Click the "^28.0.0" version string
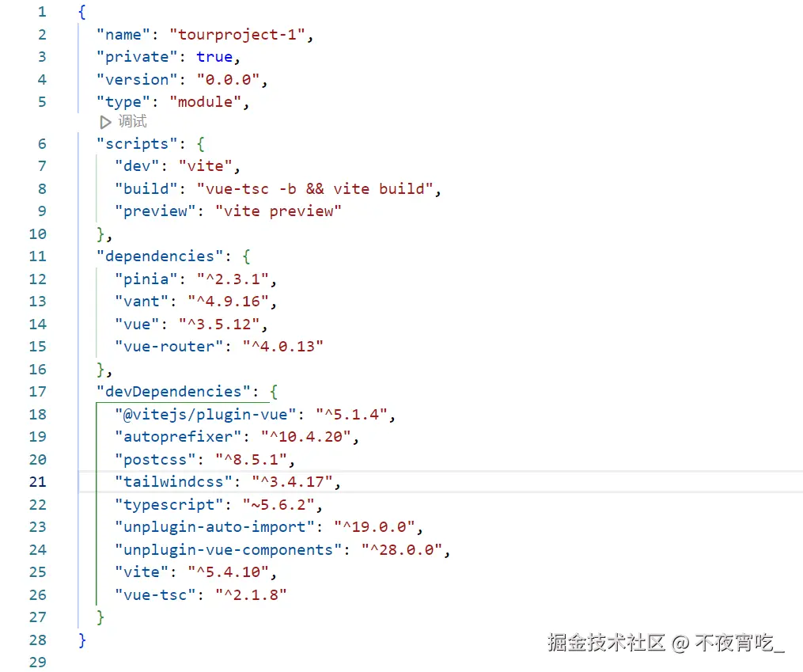The width and height of the screenshot is (803, 672). (x=402, y=550)
